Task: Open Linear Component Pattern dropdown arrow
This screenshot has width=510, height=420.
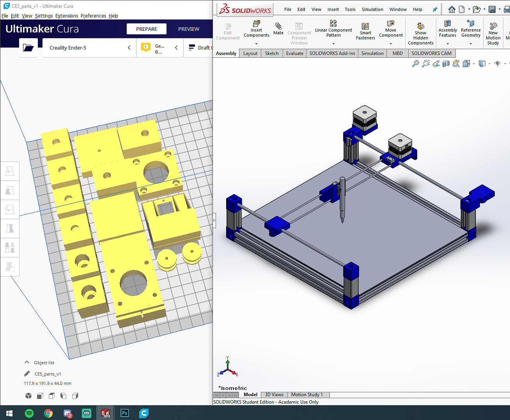Action: pos(333,44)
